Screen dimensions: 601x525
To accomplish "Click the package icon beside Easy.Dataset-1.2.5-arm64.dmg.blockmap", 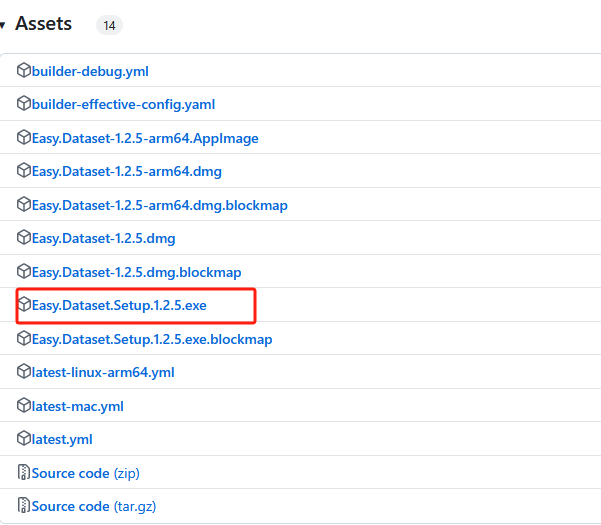I will (x=24, y=204).
